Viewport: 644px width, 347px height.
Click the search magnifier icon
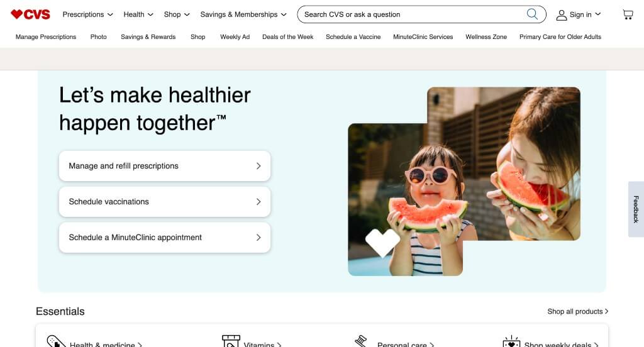(532, 14)
